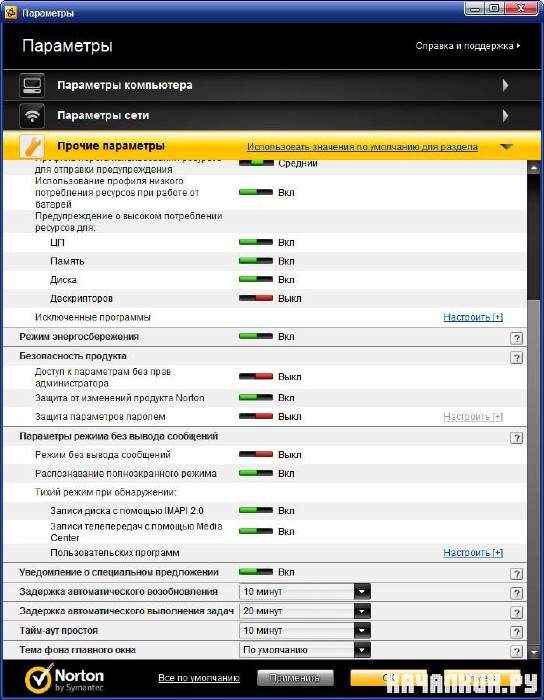Adjust the Средний resource threshold slider
544x700 pixels.
point(256,163)
